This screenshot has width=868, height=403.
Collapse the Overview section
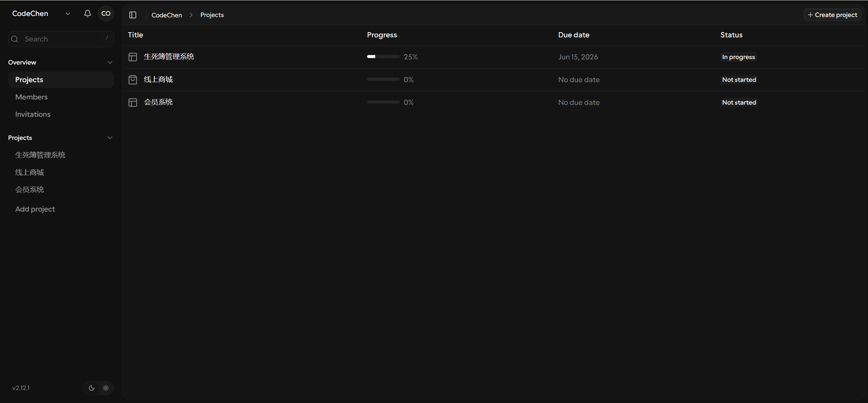pyautogui.click(x=110, y=62)
